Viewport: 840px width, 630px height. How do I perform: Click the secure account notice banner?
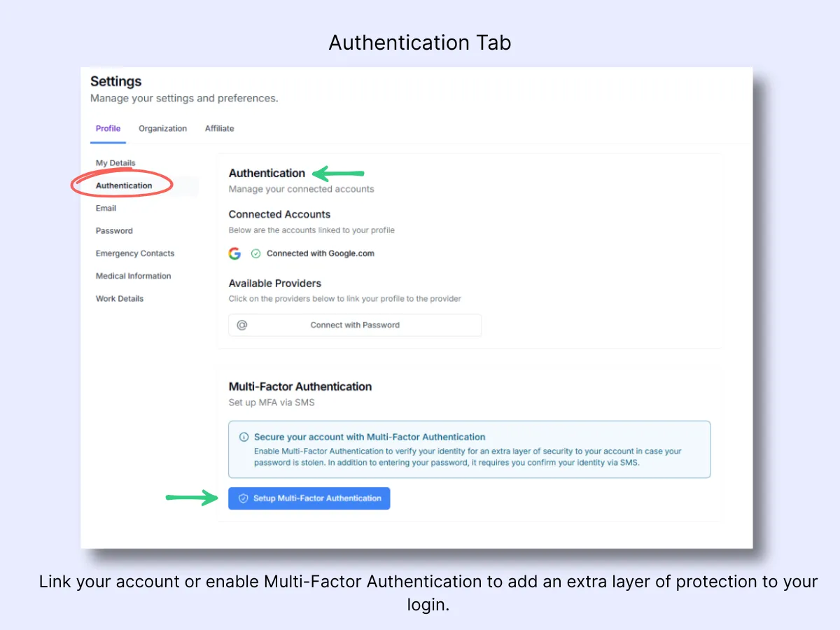(469, 449)
